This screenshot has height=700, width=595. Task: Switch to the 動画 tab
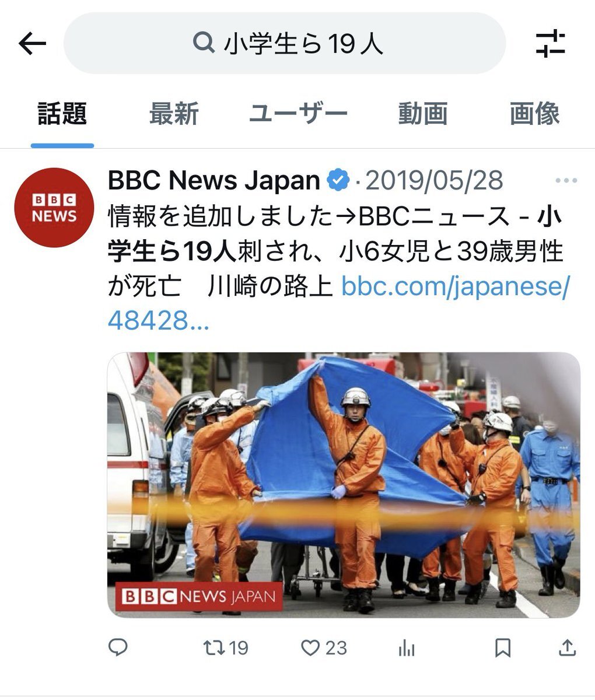tap(423, 114)
